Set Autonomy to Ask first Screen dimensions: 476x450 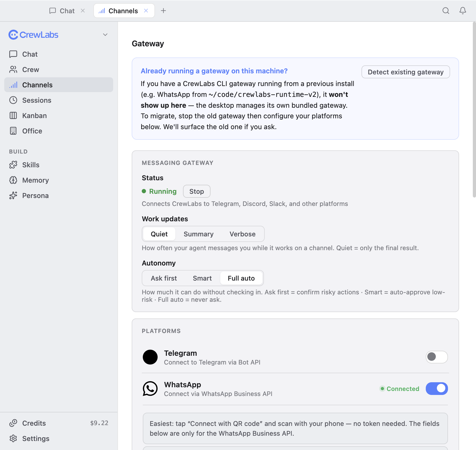(164, 278)
